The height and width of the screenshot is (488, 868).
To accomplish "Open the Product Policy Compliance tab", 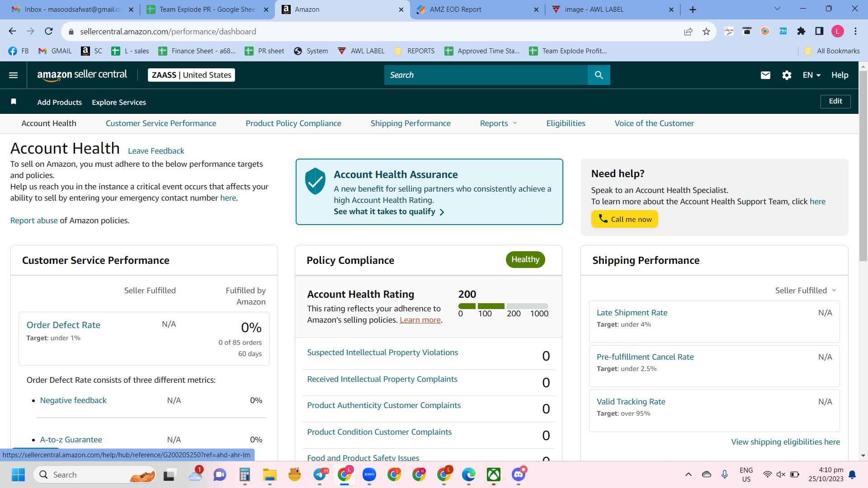I will (293, 123).
